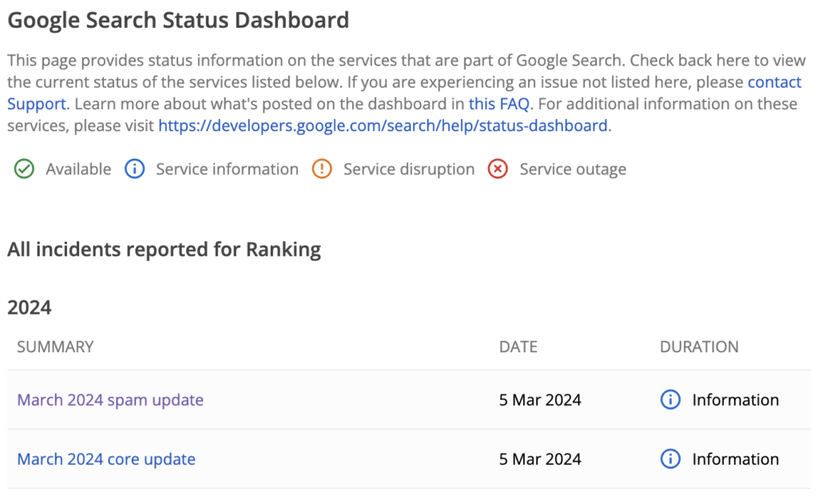This screenshot has height=504, width=818.
Task: Click the green Available checkmark legend icon
Action: (25, 169)
